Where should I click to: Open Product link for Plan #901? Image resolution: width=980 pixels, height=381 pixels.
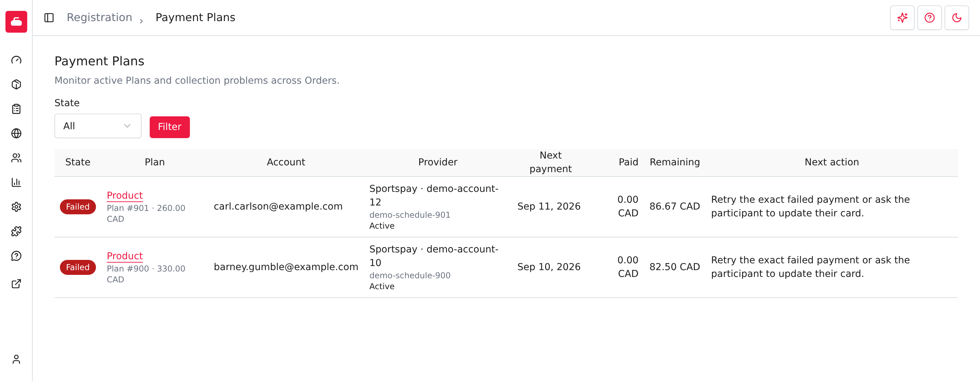coord(125,196)
